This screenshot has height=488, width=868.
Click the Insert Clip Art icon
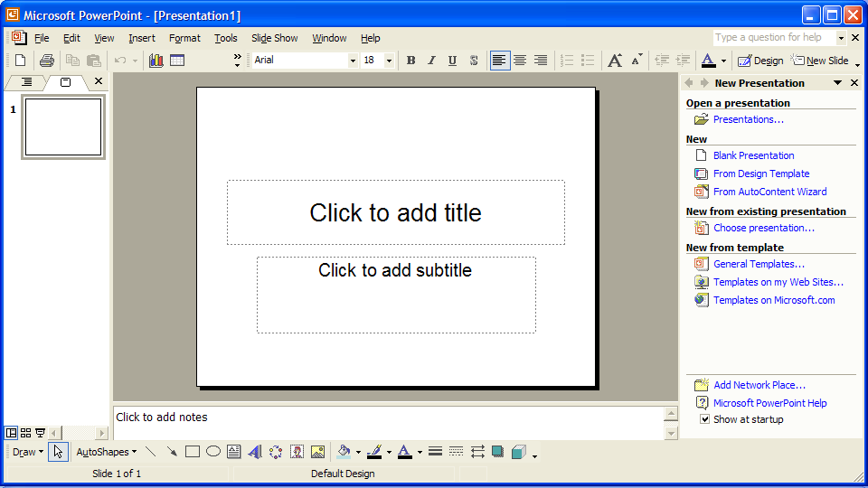tap(297, 452)
